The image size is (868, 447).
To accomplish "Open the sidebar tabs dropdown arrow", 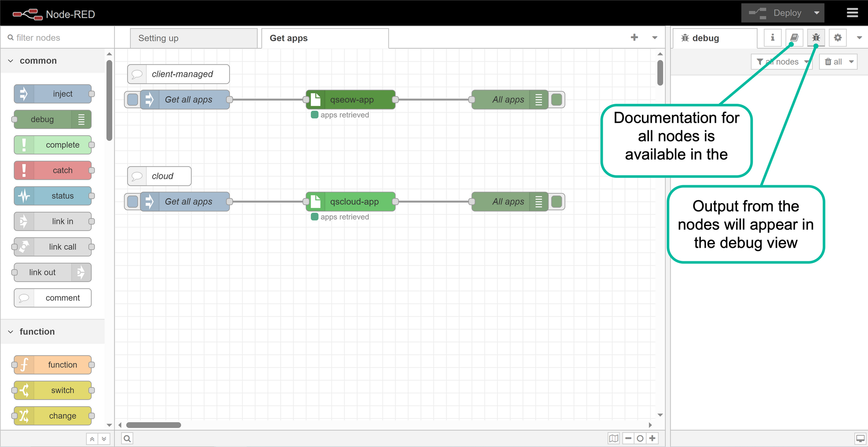I will [x=859, y=38].
